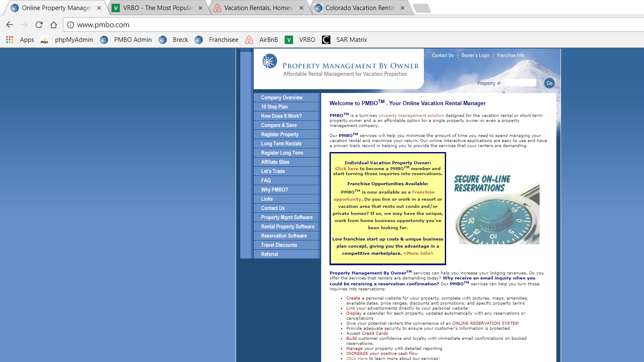This screenshot has width=644, height=362.
Task: Open the <More Info> link
Action: [x=418, y=253]
